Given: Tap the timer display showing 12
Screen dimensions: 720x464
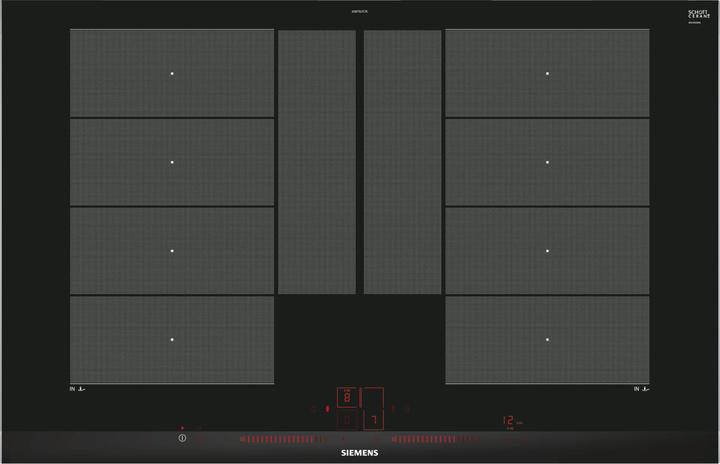Looking at the screenshot, I should (x=508, y=421).
